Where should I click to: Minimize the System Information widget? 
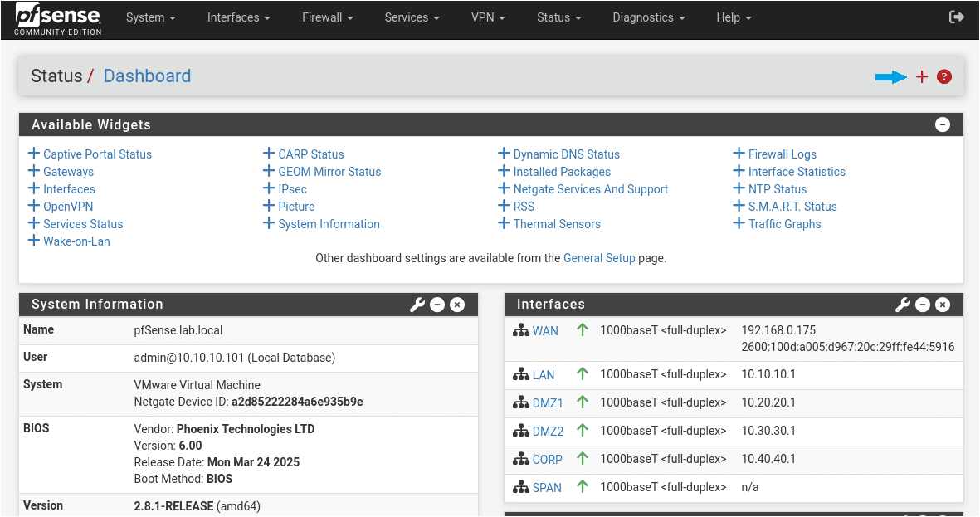click(x=437, y=305)
